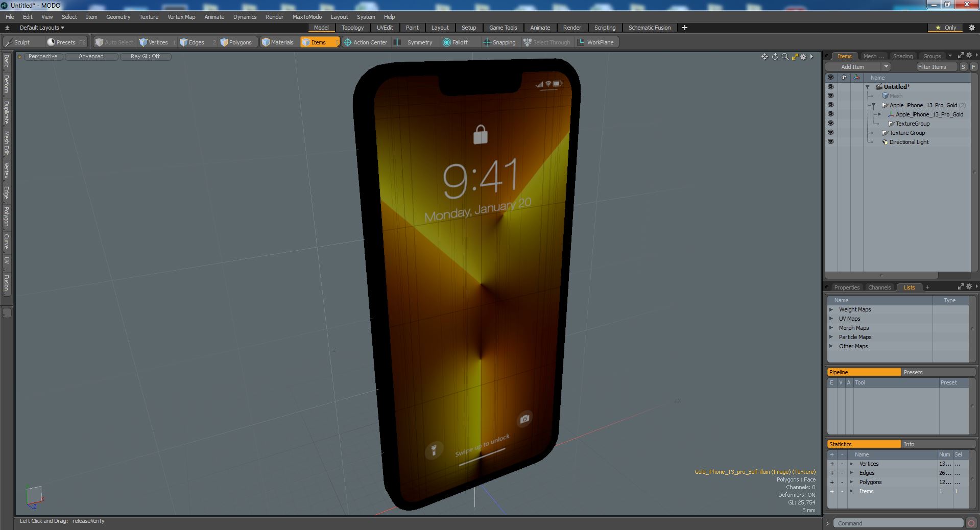Viewport: 980px width, 530px height.
Task: Switch to the Topology layout tab
Action: coord(352,28)
